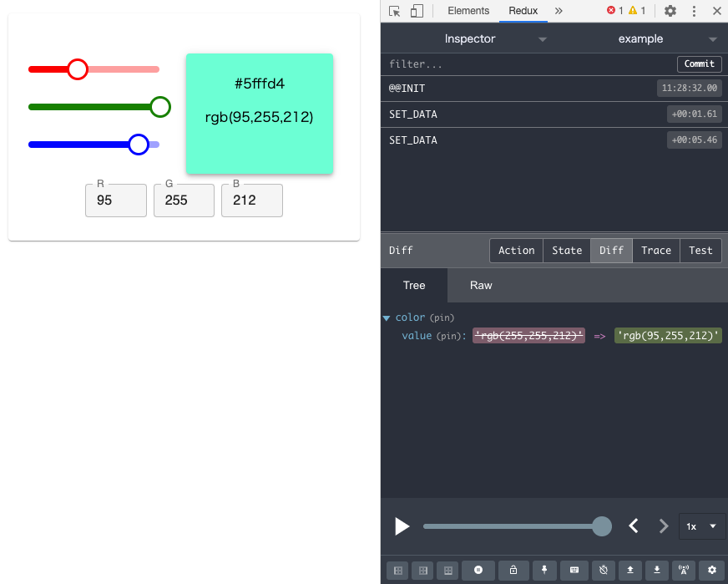Screen dimensions: 728x584
Task: Click the aquamarine color preview swatch
Action: (x=260, y=114)
